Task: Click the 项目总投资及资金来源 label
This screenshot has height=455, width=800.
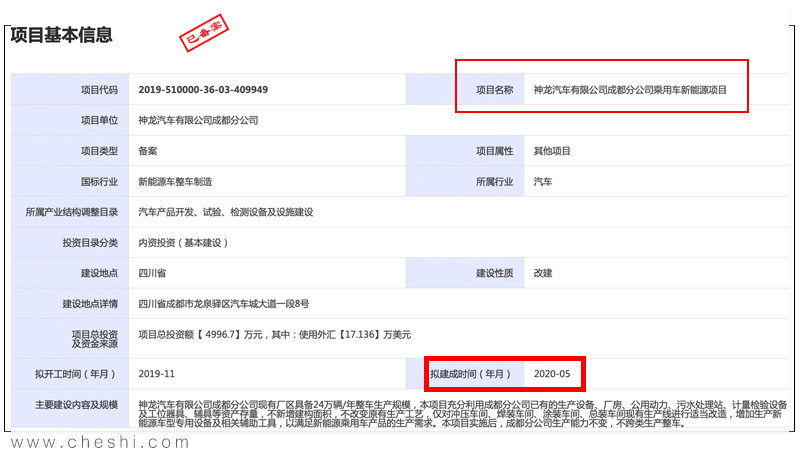Action: click(x=94, y=339)
